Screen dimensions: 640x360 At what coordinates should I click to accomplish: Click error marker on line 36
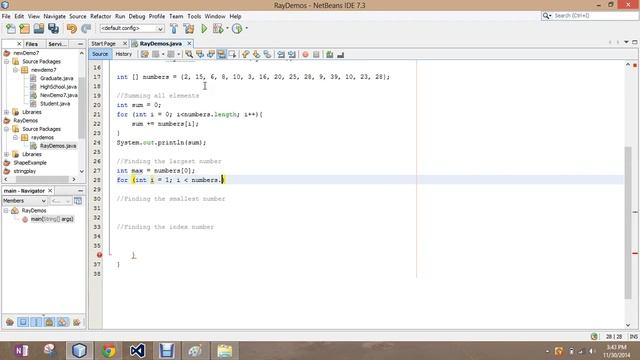[99, 255]
